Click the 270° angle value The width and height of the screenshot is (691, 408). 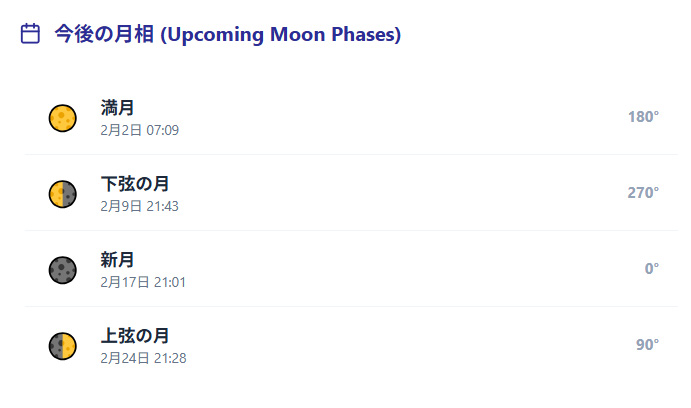tap(643, 193)
